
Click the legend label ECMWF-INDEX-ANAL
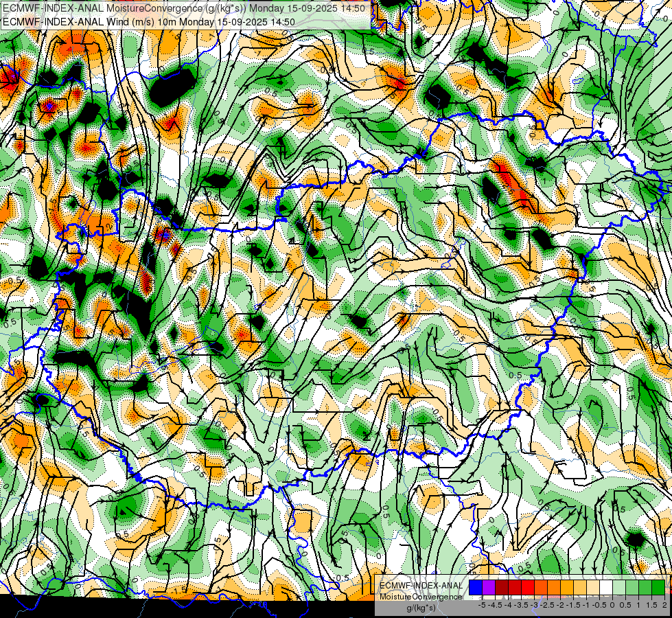pos(421,586)
